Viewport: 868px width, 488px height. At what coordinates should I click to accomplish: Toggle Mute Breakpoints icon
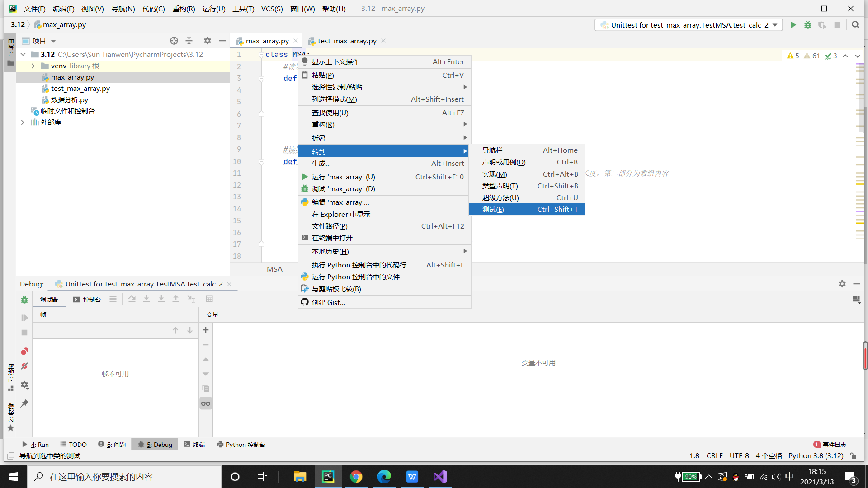(x=24, y=366)
